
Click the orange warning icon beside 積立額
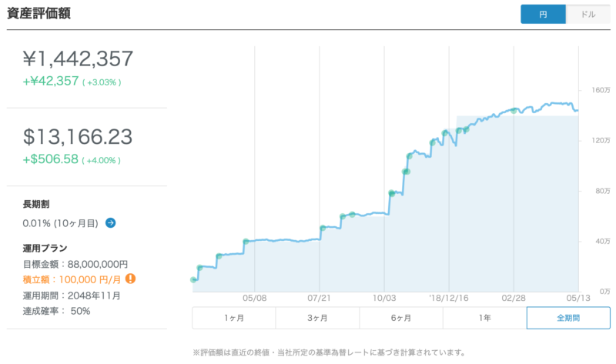point(130,279)
